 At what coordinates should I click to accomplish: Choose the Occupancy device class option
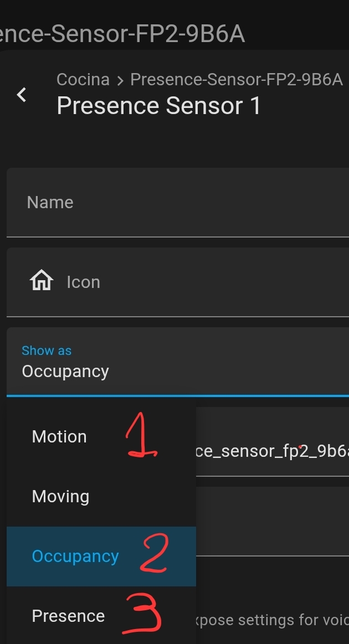pyautogui.click(x=75, y=556)
